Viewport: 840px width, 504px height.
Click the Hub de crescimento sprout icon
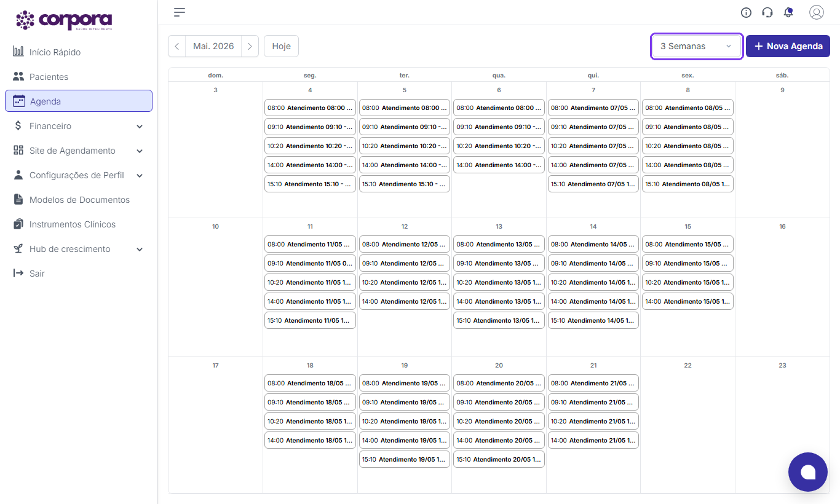18,249
